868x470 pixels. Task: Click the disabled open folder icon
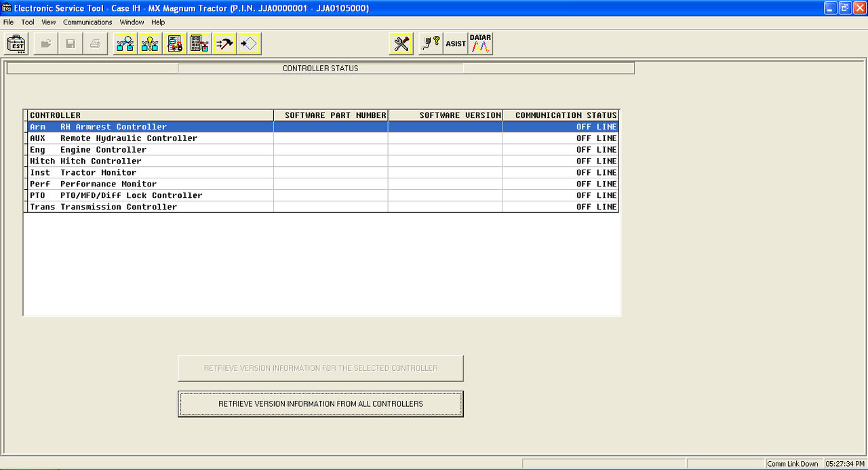point(46,44)
